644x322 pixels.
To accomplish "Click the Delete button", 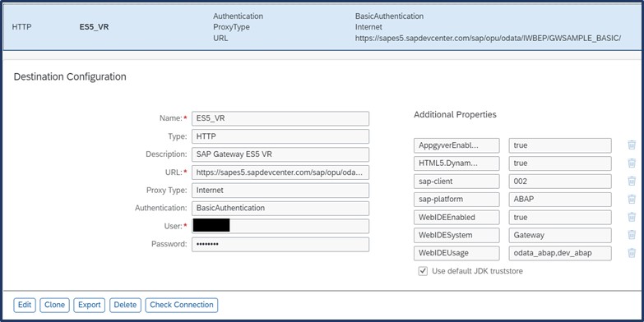I will [x=125, y=306].
